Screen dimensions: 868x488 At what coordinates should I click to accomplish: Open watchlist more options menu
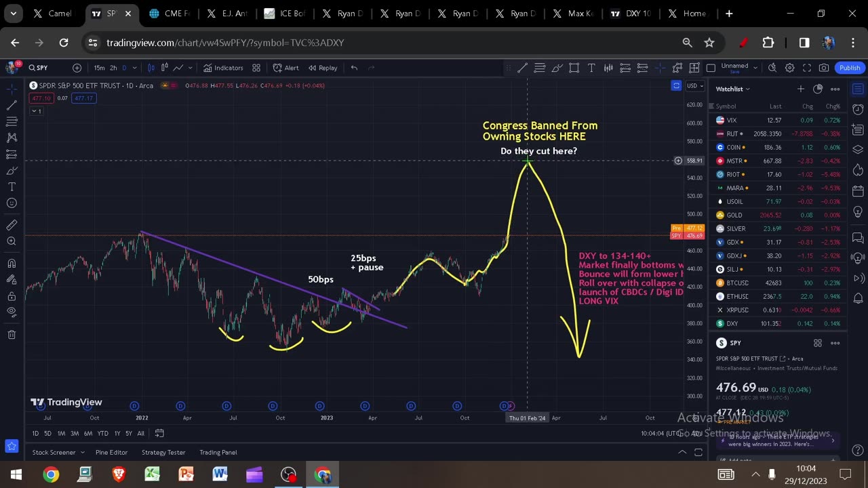pyautogui.click(x=835, y=89)
